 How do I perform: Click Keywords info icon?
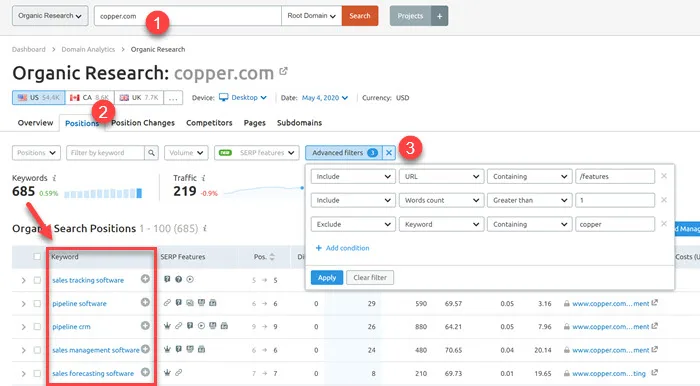(x=54, y=178)
